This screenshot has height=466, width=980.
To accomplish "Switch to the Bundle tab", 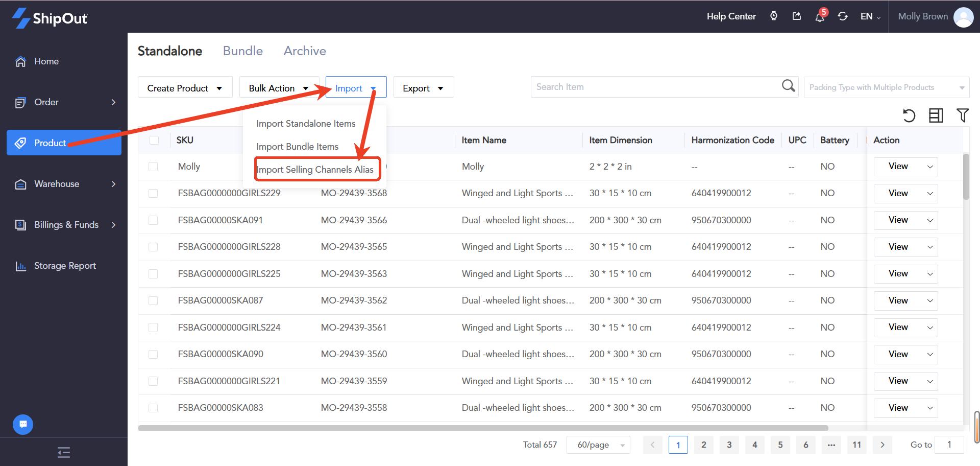I will pos(242,51).
